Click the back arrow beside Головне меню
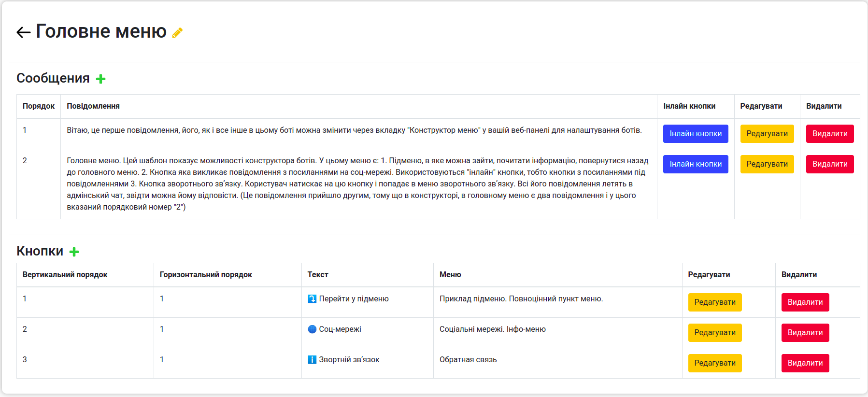This screenshot has height=397, width=868. [x=23, y=32]
